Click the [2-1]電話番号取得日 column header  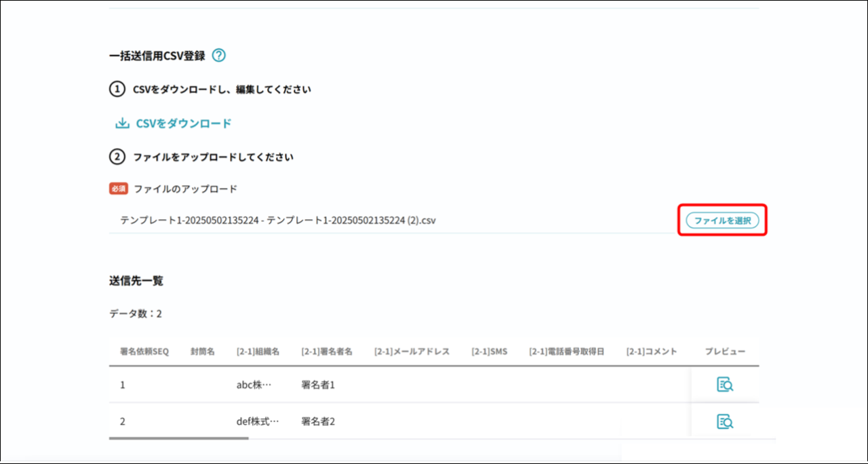(566, 351)
